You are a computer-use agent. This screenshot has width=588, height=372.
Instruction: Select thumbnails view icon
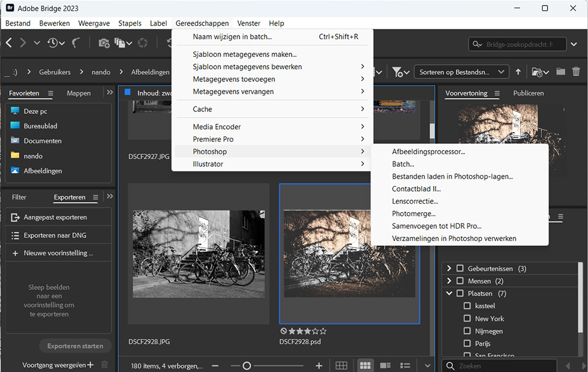[365, 366]
